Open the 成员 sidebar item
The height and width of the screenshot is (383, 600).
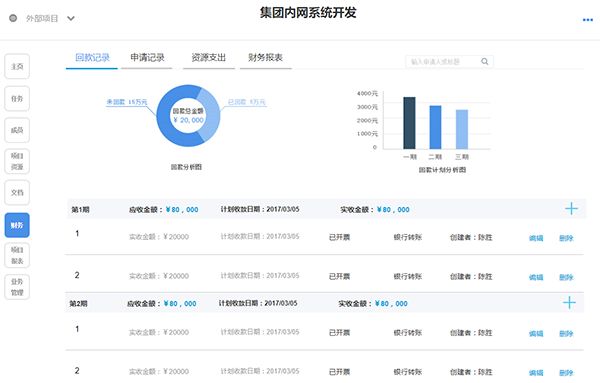pos(17,130)
